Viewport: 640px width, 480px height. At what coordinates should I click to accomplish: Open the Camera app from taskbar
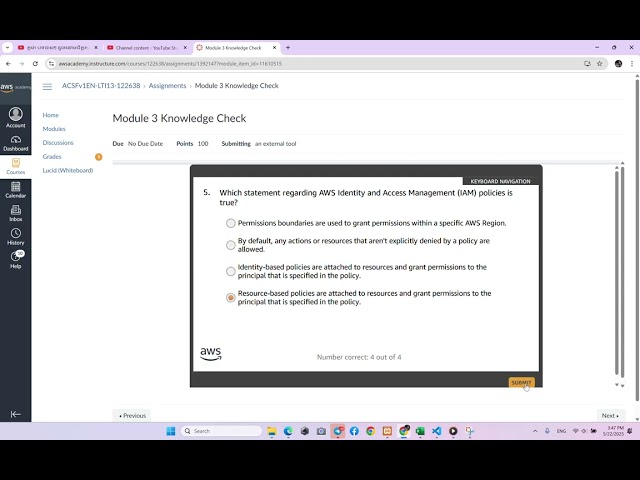[x=321, y=431]
